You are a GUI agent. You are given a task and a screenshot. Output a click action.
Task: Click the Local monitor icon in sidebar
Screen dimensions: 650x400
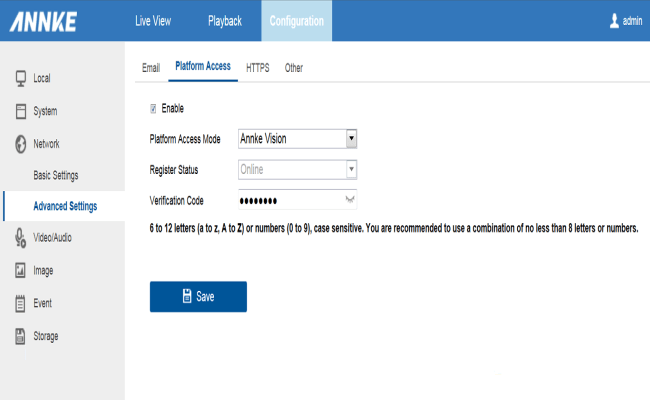(20, 78)
